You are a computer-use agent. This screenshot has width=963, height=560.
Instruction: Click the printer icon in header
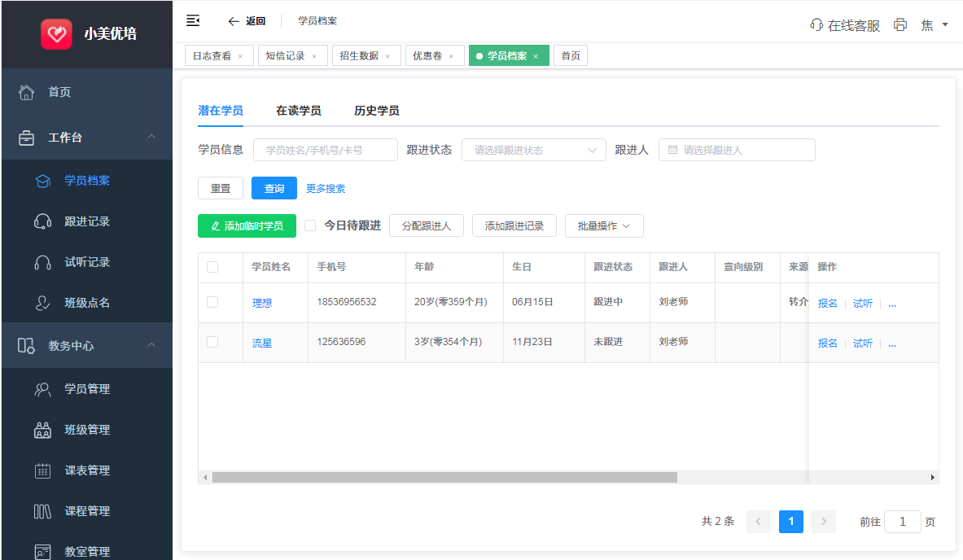tap(900, 24)
